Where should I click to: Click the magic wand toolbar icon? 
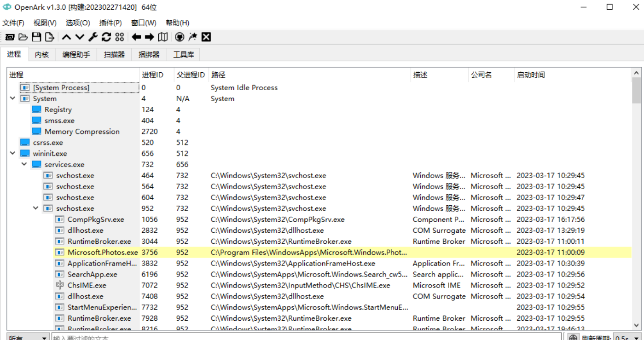click(193, 37)
